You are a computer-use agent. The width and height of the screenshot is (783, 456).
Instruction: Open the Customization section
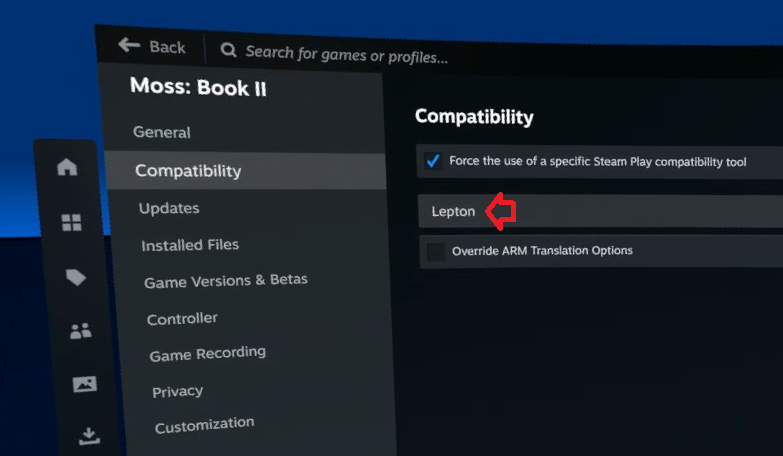pyautogui.click(x=204, y=426)
